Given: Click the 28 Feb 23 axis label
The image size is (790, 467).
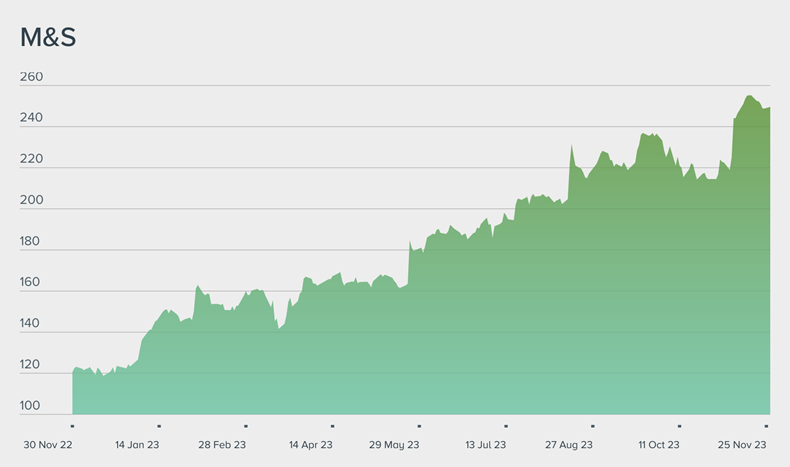Looking at the screenshot, I should (224, 445).
